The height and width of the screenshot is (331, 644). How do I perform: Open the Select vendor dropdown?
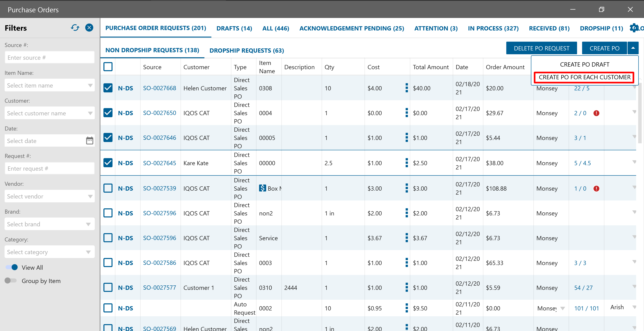coord(50,196)
